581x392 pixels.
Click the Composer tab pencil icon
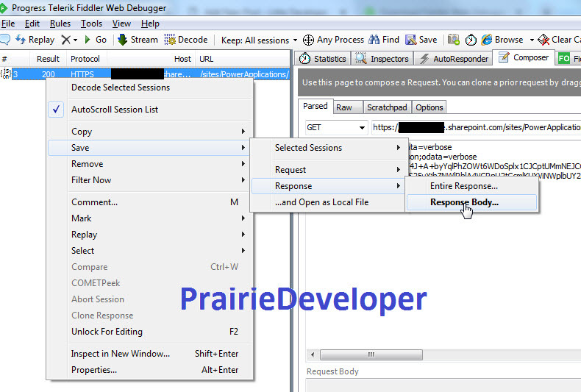pyautogui.click(x=504, y=57)
